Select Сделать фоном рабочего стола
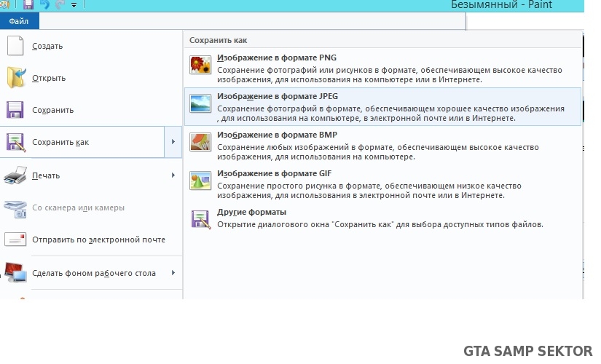Viewport: 601px width, 364px height. point(91,273)
